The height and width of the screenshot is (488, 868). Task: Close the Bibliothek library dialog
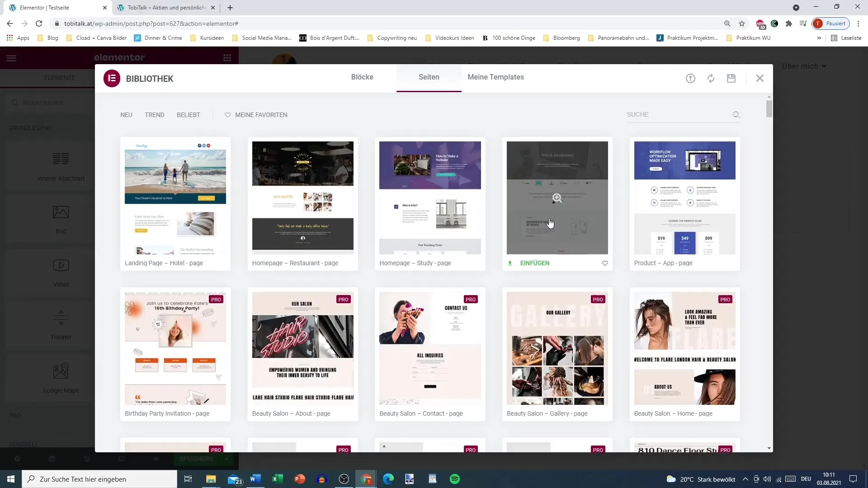(759, 79)
